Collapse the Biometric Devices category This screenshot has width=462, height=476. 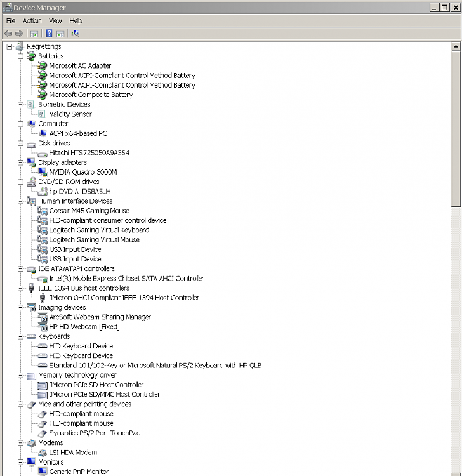click(20, 105)
